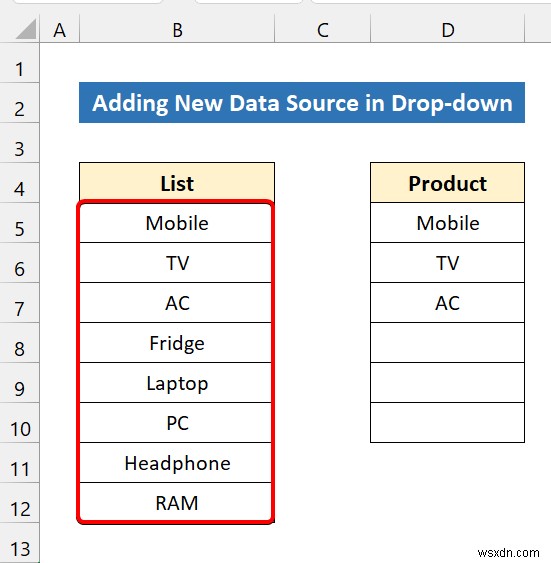Viewport: 551px width, 563px height.
Task: Select column A header
Action: [60, 30]
